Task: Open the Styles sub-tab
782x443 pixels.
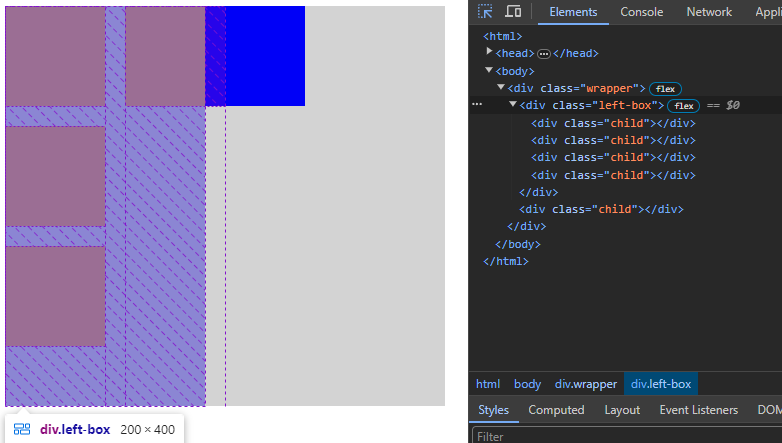Action: click(x=493, y=410)
